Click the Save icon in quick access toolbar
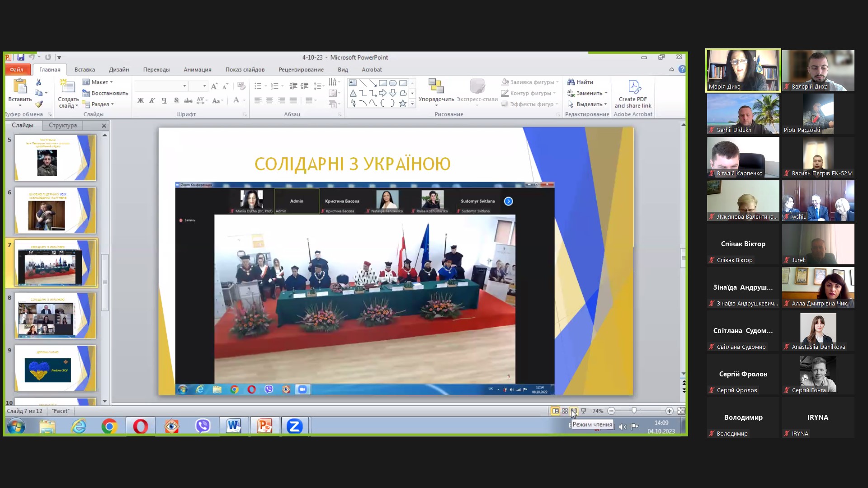The image size is (868, 488). [20, 57]
